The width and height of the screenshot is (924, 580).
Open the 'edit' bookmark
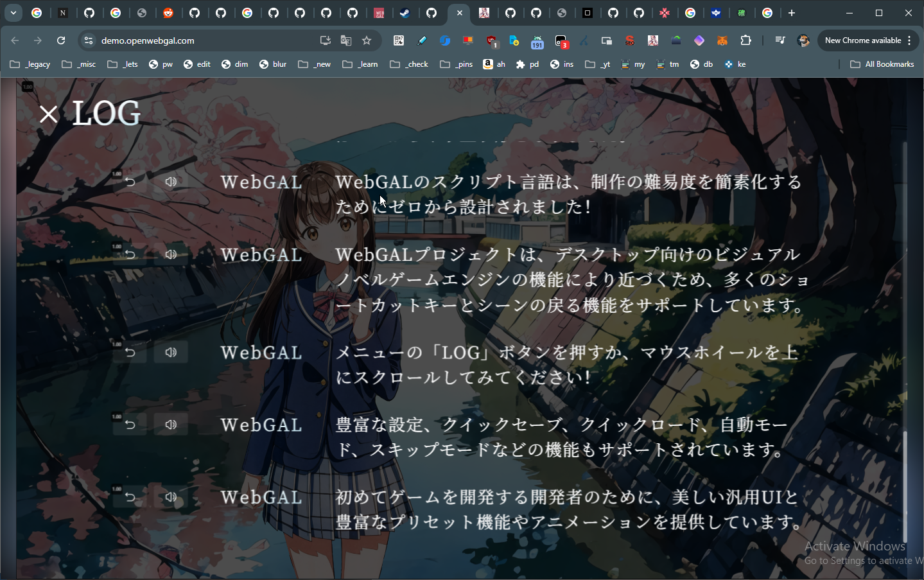tap(197, 64)
